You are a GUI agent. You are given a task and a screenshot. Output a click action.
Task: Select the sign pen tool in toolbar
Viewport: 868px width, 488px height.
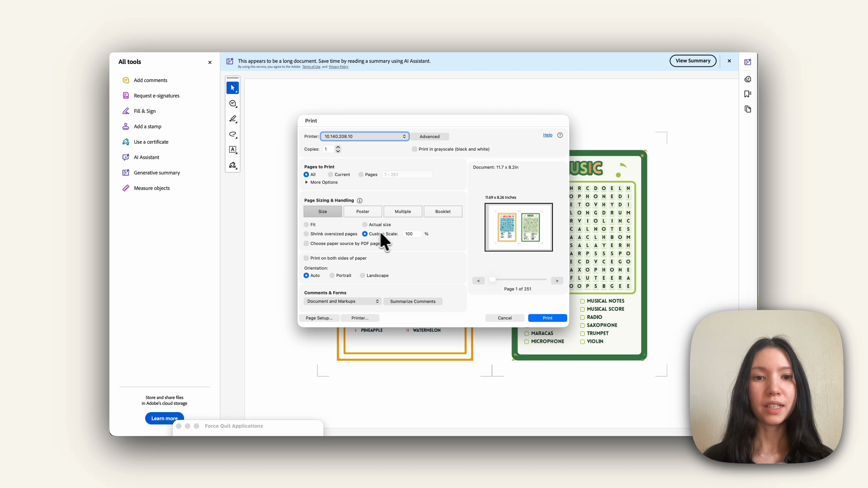pos(233,165)
